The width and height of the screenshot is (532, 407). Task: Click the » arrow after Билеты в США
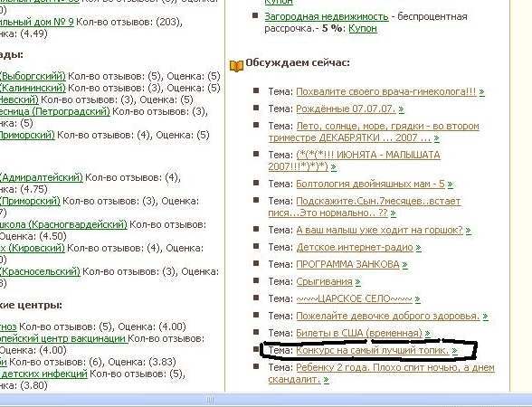[x=427, y=333]
